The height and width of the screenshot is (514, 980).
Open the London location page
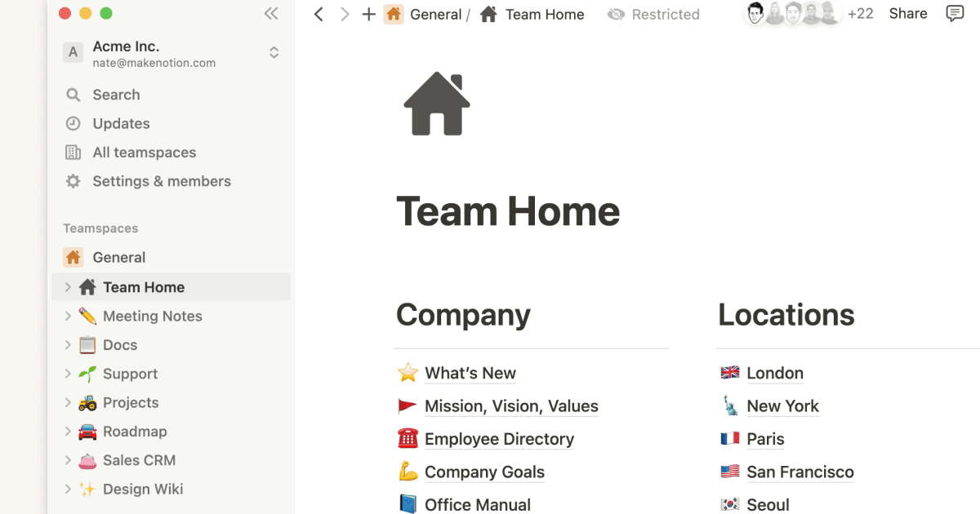click(774, 373)
